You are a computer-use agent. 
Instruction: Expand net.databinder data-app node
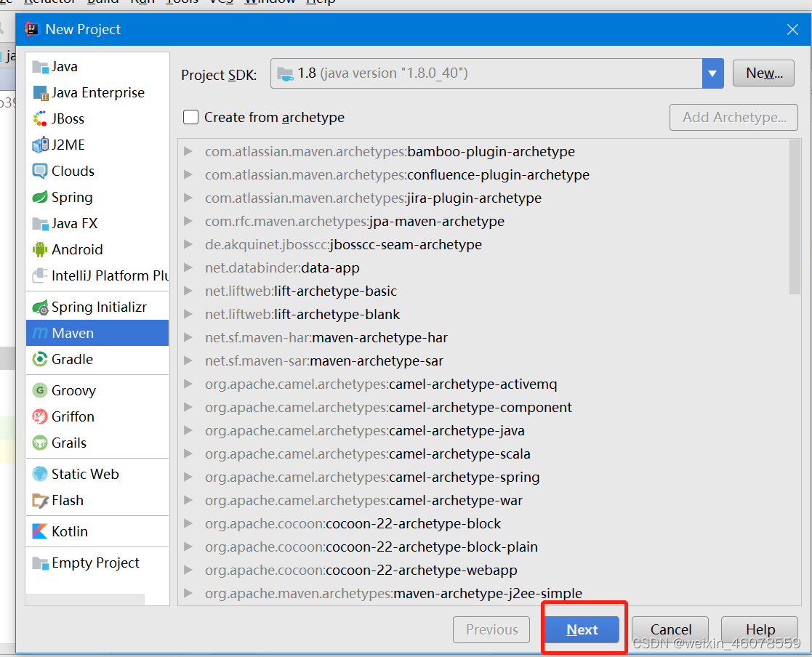pyautogui.click(x=188, y=267)
